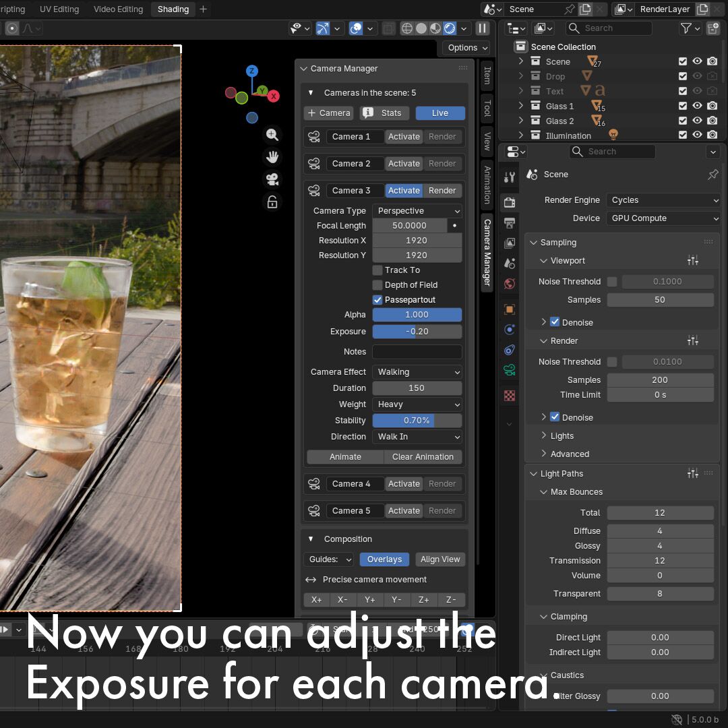Image resolution: width=728 pixels, height=728 pixels.
Task: Click the zoom magnifier viewport icon
Action: [272, 135]
